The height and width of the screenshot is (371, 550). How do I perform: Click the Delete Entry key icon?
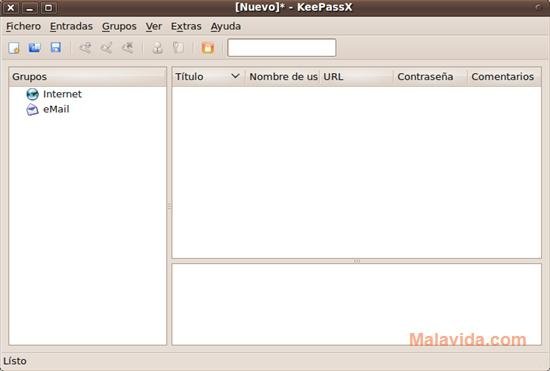point(128,48)
